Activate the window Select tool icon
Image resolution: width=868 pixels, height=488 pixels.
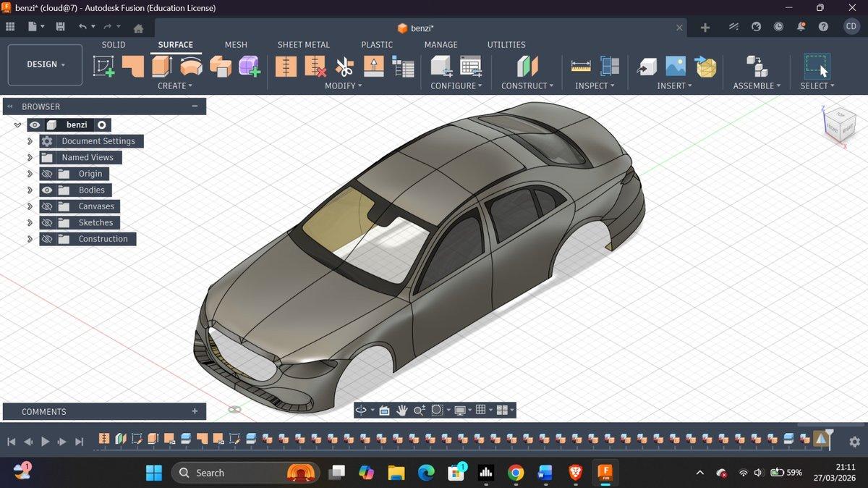817,67
